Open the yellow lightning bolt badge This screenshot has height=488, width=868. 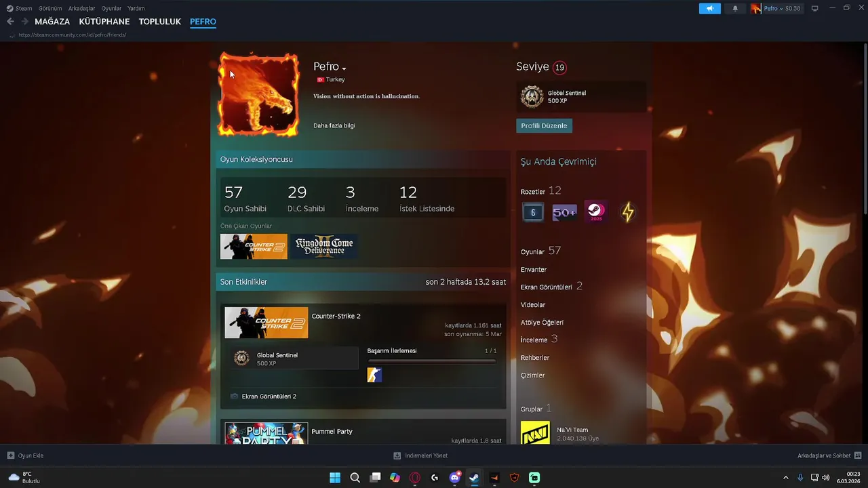(628, 212)
